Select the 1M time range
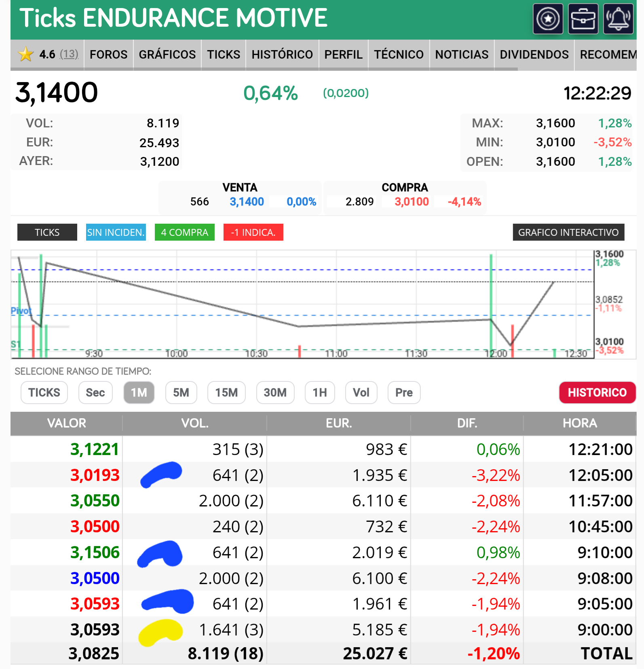The height and width of the screenshot is (669, 644). (x=139, y=392)
